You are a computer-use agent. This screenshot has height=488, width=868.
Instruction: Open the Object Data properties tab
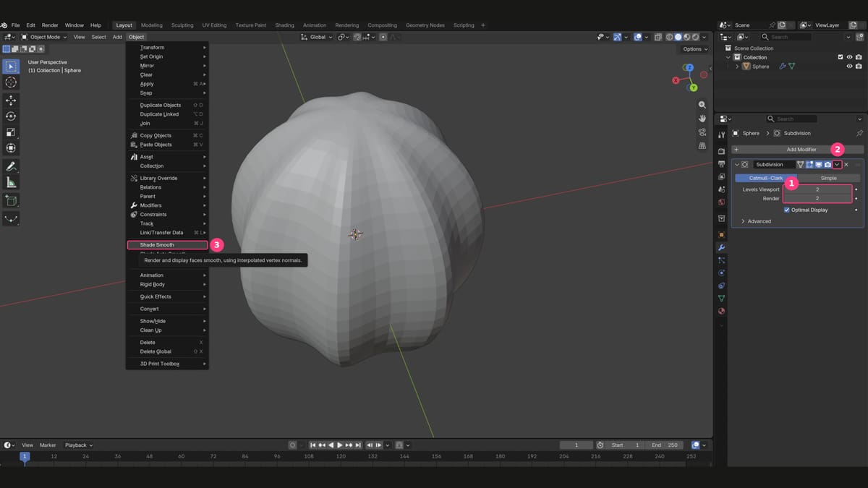click(x=721, y=298)
